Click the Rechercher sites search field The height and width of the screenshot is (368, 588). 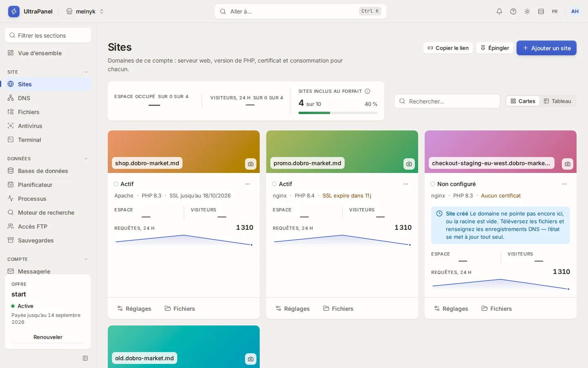coord(447,101)
